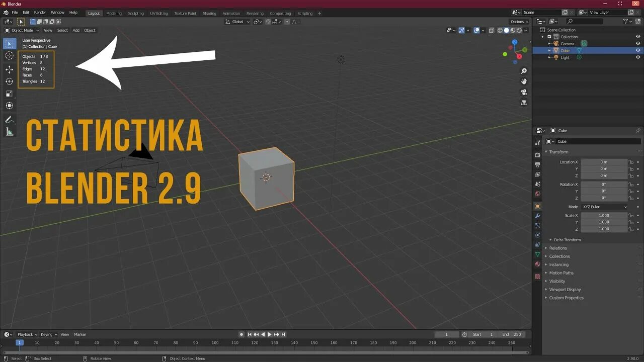Open the Particle properties tab
The height and width of the screenshot is (362, 644).
coord(537,225)
